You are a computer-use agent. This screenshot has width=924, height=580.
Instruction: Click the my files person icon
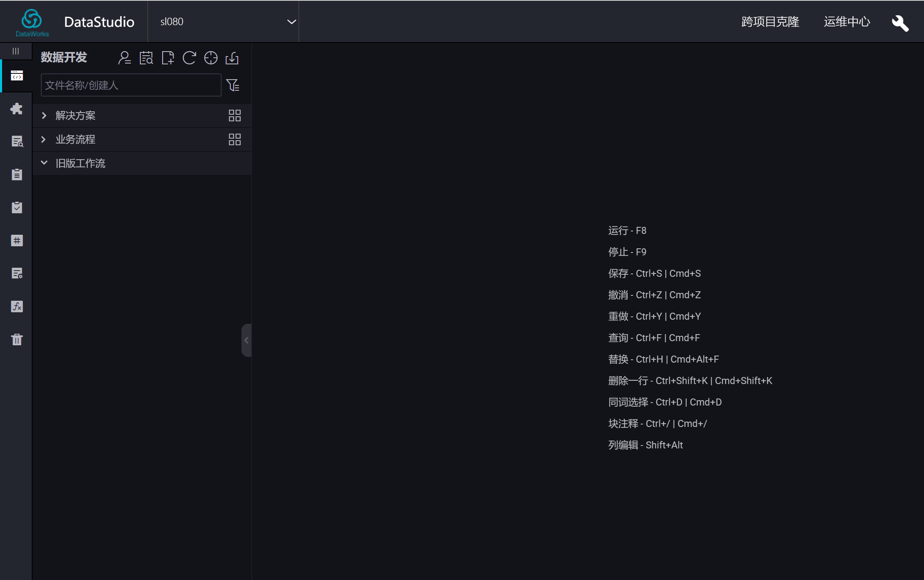click(124, 58)
